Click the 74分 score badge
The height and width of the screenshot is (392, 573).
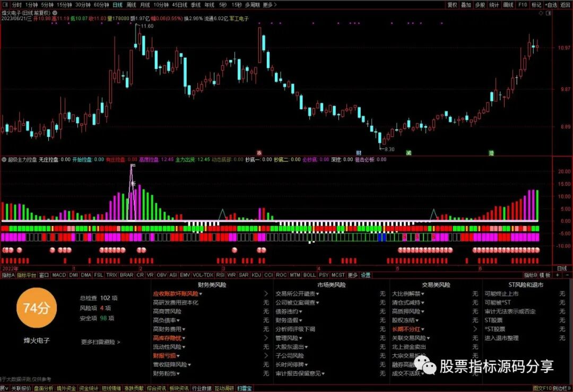[37, 308]
